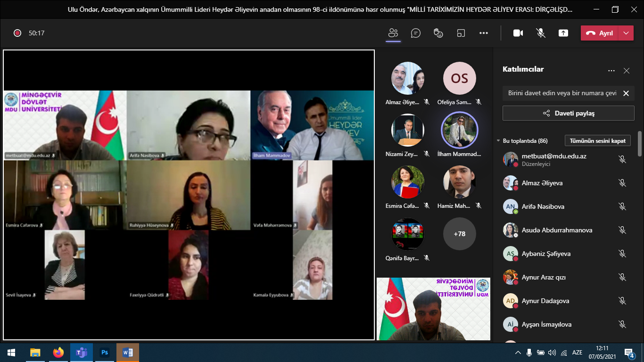Toggle mute icon next to Almaz Əliyeva
The width and height of the screenshot is (644, 362).
[622, 183]
